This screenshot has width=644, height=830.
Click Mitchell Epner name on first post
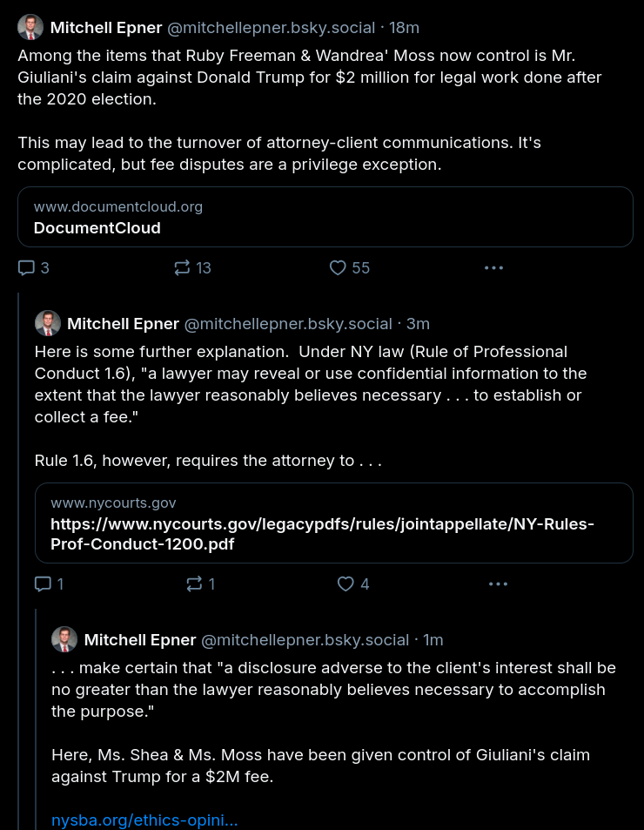click(x=106, y=28)
